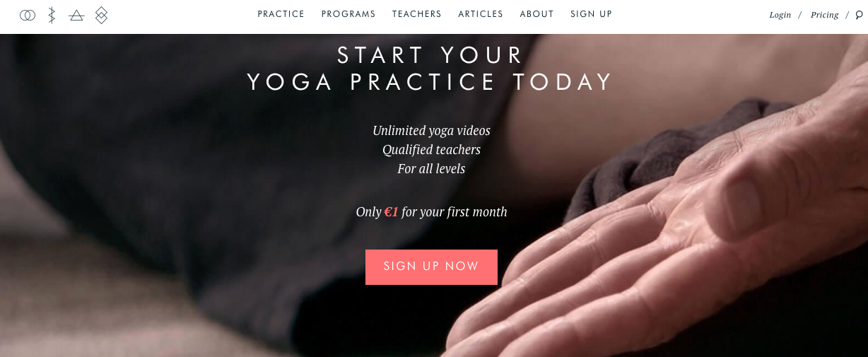This screenshot has width=868, height=357.
Task: Open search with the magnifier icon
Action: 860,15
